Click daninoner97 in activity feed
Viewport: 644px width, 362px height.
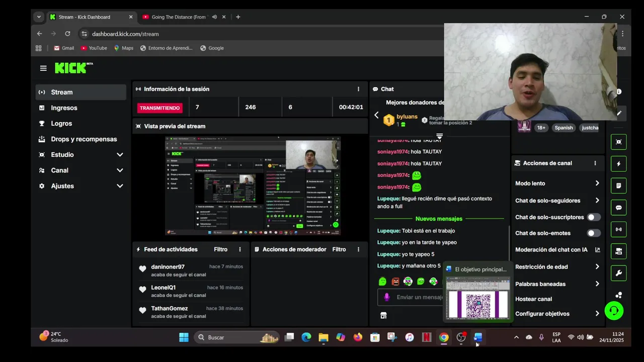[x=168, y=267]
